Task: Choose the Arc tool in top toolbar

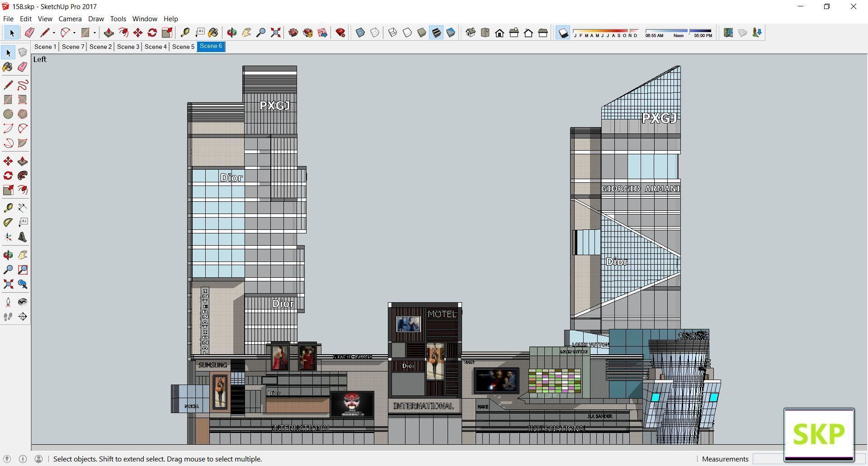Action: coord(65,33)
